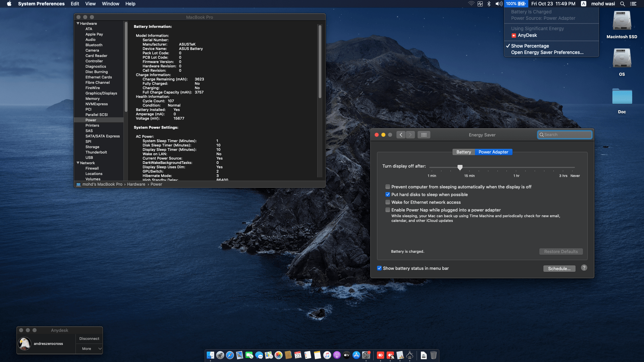This screenshot has width=644, height=362.
Task: Click System Preferences icon in the Dock
Action: point(366,355)
